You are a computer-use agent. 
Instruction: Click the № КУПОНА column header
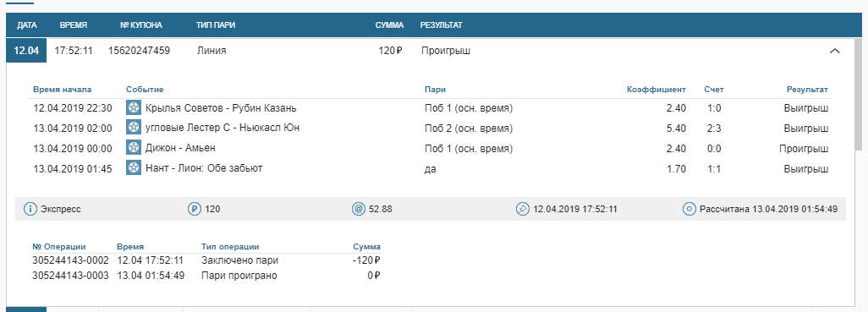(x=141, y=25)
